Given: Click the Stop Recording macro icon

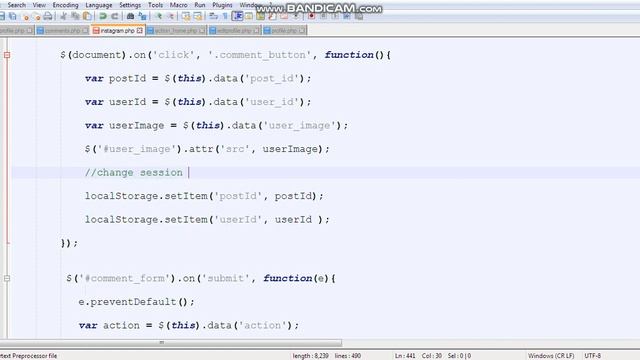Looking at the screenshot, I should (323, 16).
